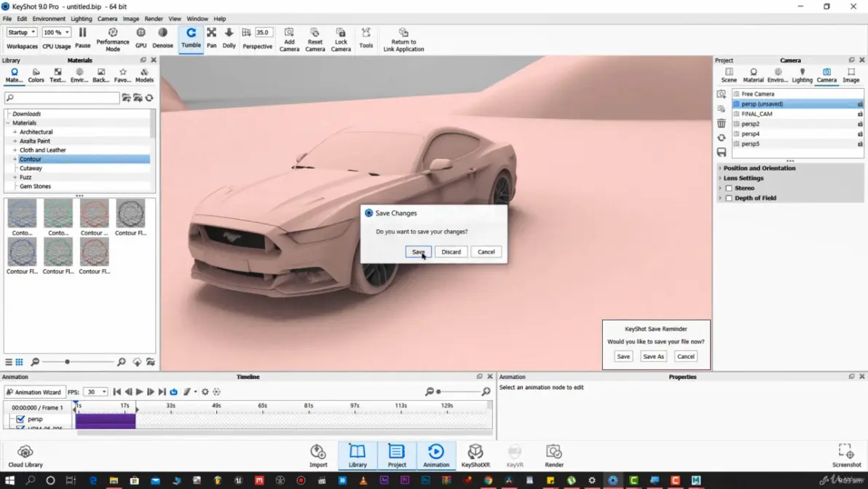Viewport: 868px width, 489px height.
Task: Click the perspective focal length field
Action: tap(264, 33)
